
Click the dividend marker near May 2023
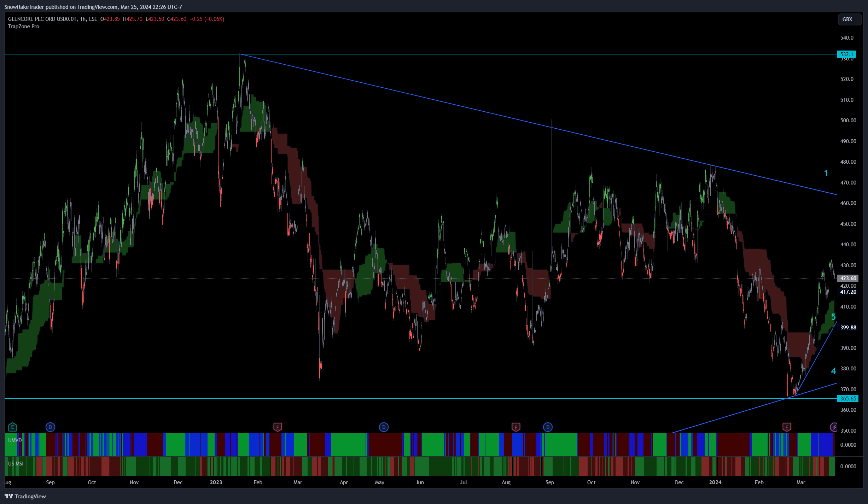click(384, 427)
